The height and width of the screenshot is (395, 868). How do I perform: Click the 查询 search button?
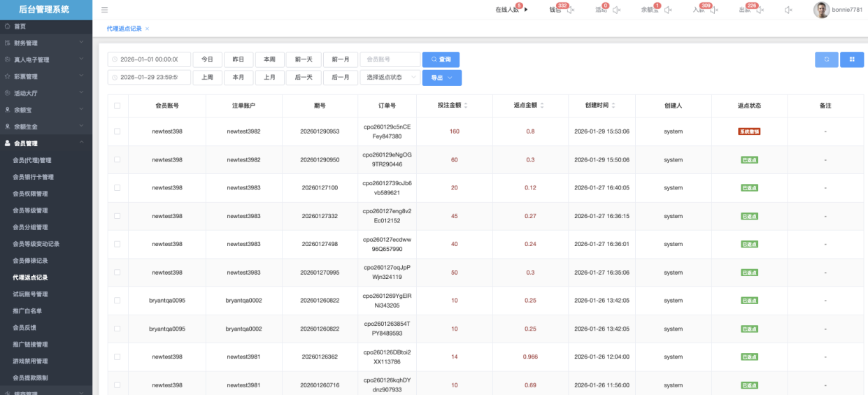441,59
